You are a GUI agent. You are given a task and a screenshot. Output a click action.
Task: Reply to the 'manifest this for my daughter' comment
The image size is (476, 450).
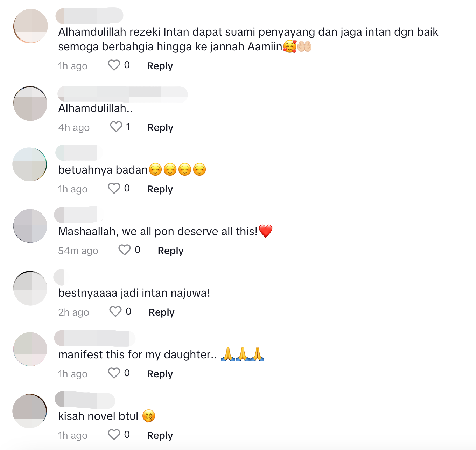[x=160, y=374]
